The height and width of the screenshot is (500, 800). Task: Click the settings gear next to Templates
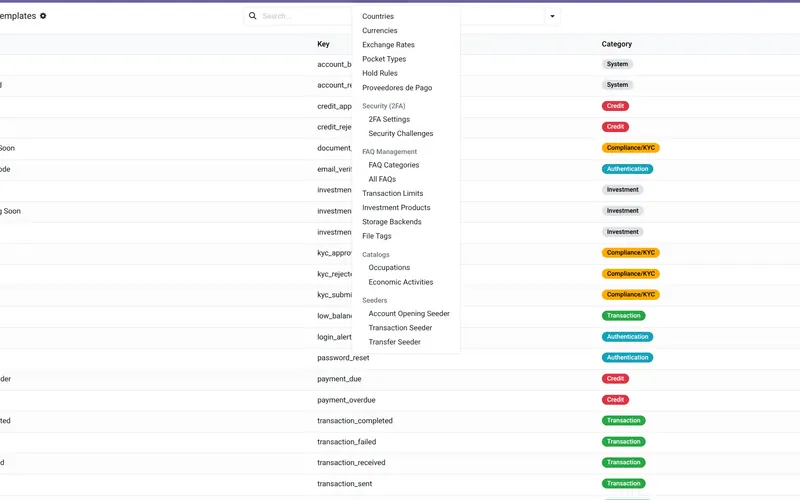pyautogui.click(x=43, y=16)
